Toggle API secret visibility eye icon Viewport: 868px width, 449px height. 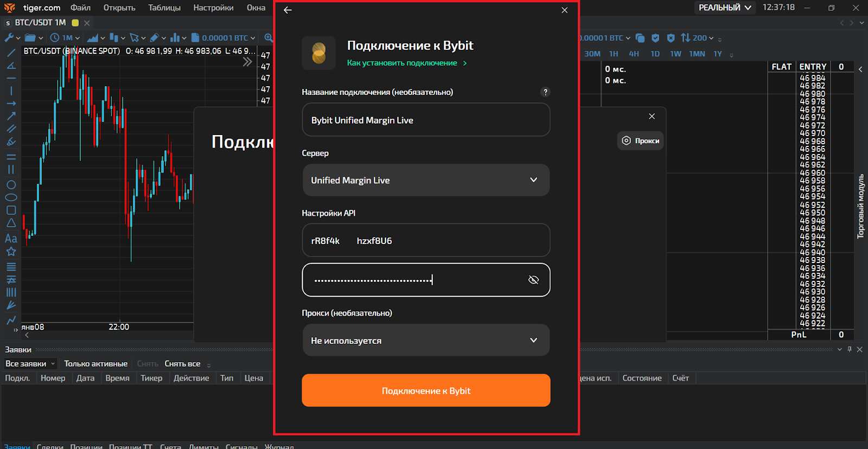[533, 280]
